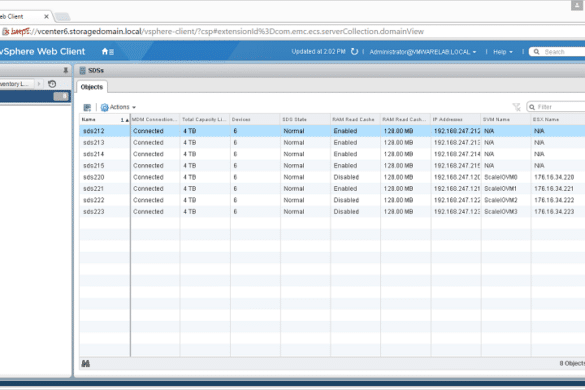The width and height of the screenshot is (585, 390).
Task: Open the Help dropdown menu
Action: point(503,52)
